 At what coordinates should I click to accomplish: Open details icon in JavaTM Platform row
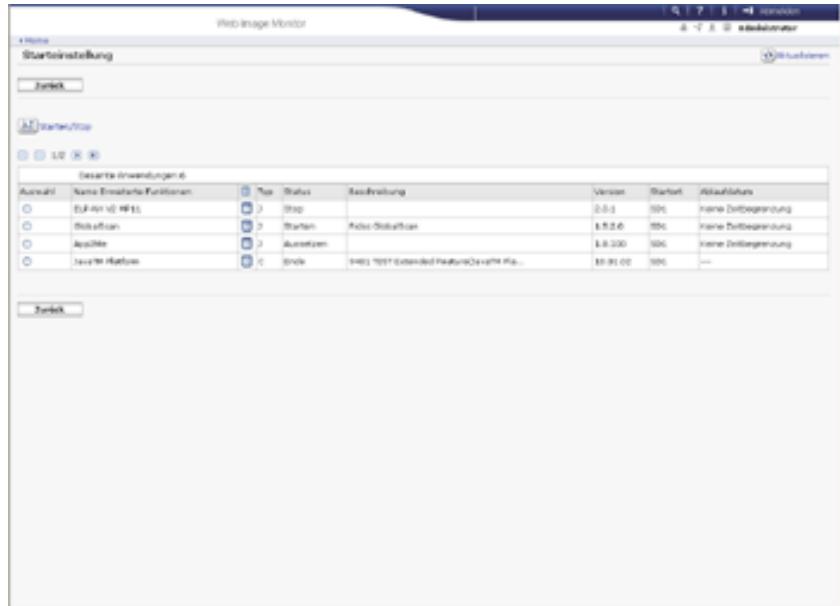point(246,261)
